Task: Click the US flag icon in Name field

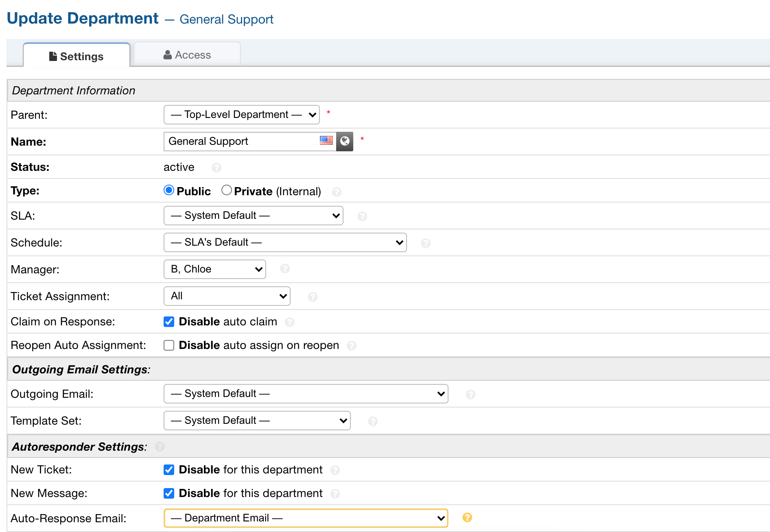Action: tap(326, 140)
